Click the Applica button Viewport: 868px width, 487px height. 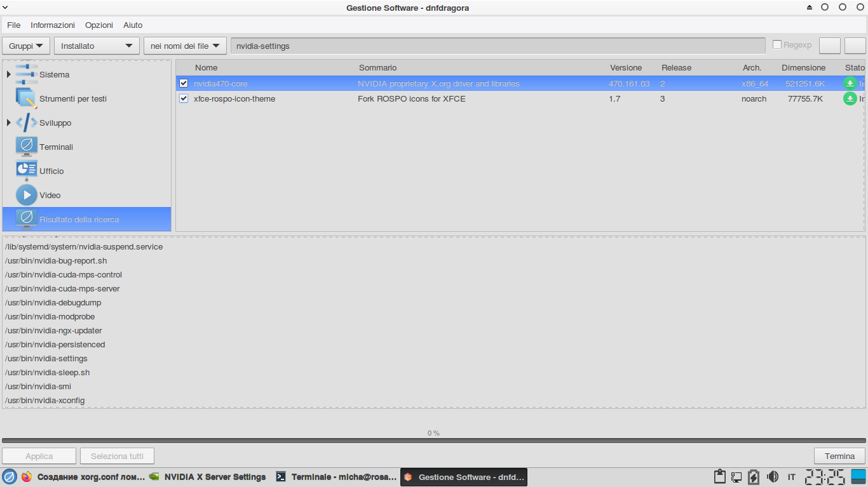pyautogui.click(x=39, y=456)
